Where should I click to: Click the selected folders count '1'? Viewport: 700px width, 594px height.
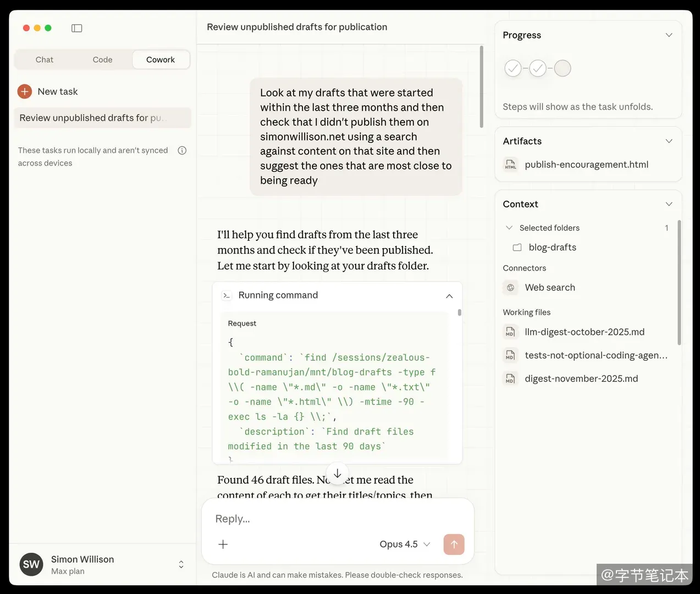(666, 228)
